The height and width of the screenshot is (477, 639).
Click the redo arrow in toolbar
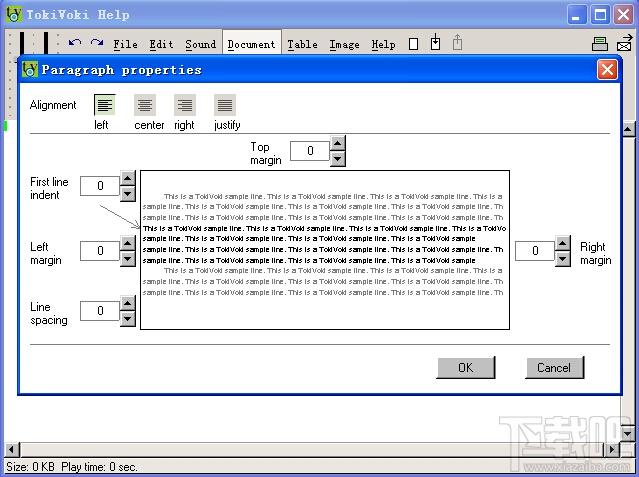click(97, 43)
